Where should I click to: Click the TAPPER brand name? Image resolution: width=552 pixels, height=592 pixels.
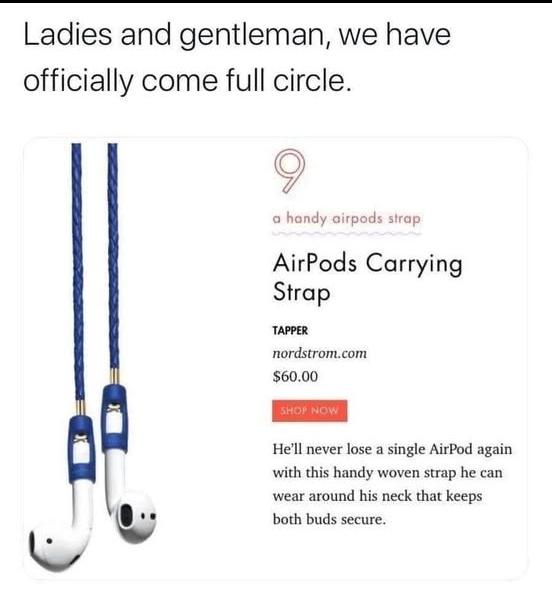(290, 330)
